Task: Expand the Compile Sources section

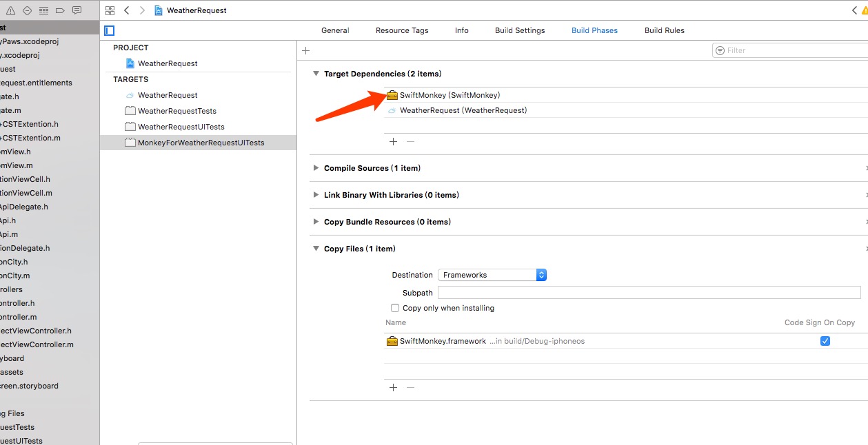Action: 316,168
